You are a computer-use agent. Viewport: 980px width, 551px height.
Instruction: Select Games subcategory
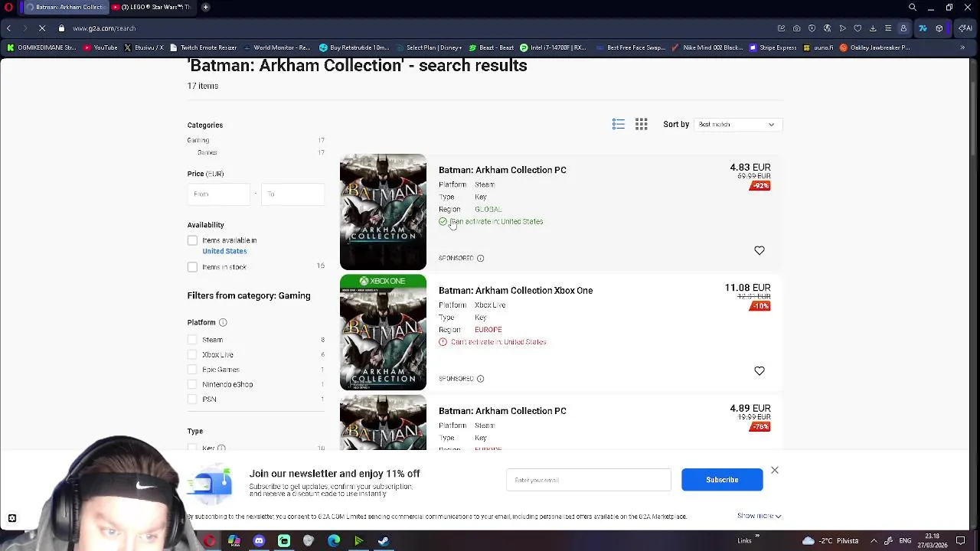coord(207,152)
